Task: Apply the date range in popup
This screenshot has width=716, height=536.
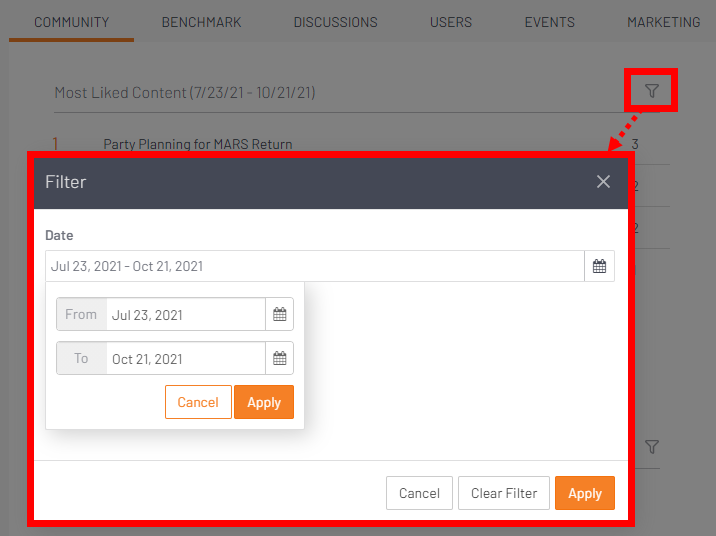Action: 264,402
